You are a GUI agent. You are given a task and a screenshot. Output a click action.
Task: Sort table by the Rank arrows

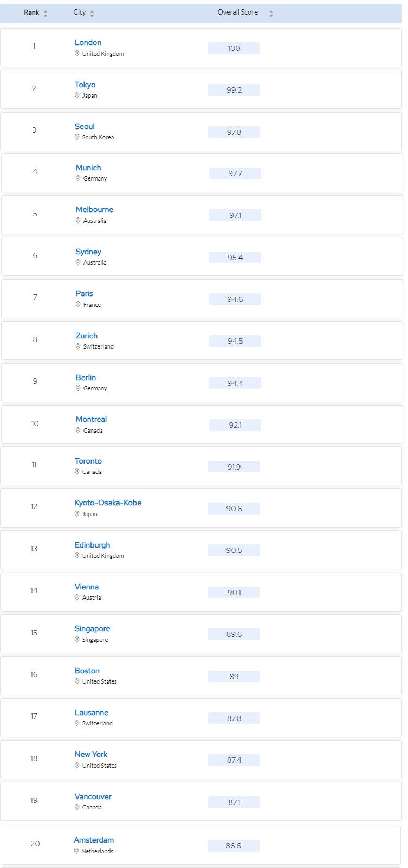click(x=46, y=14)
